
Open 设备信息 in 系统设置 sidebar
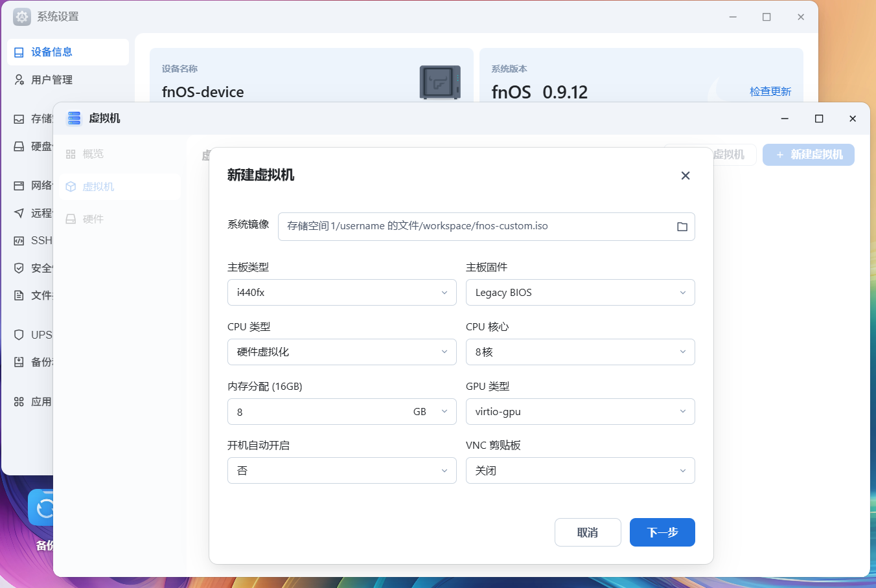[x=68, y=52]
